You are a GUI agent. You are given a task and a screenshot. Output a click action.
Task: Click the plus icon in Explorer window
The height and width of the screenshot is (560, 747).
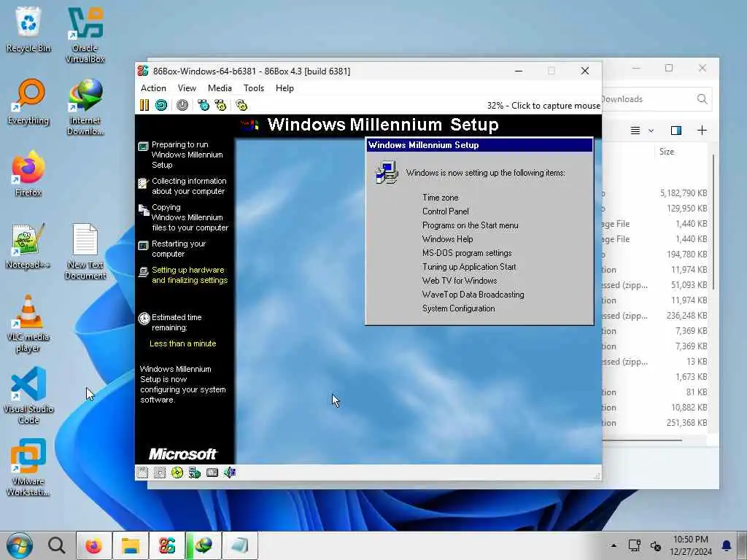703,131
